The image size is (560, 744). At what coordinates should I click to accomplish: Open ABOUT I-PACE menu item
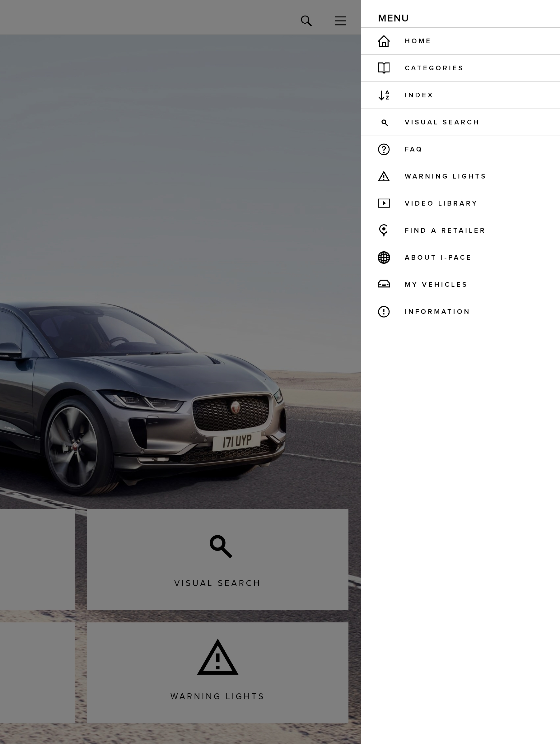tap(460, 257)
